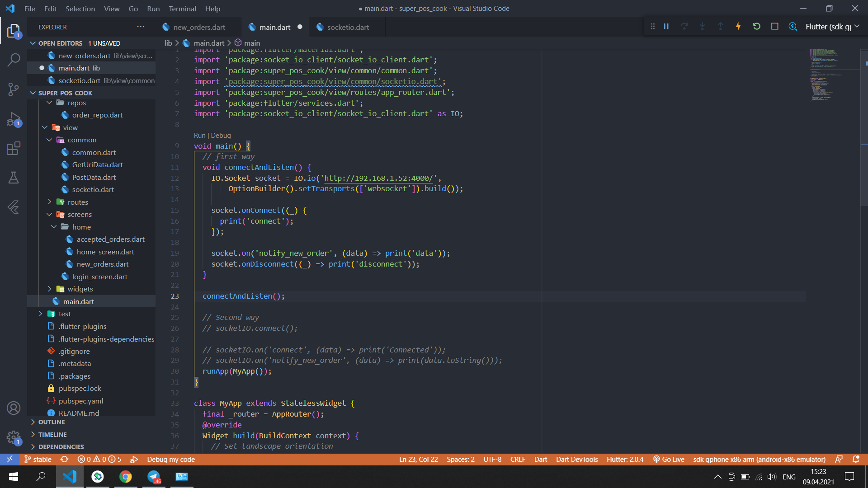Open the notifications bell
This screenshot has height=488, width=868.
[x=856, y=460]
